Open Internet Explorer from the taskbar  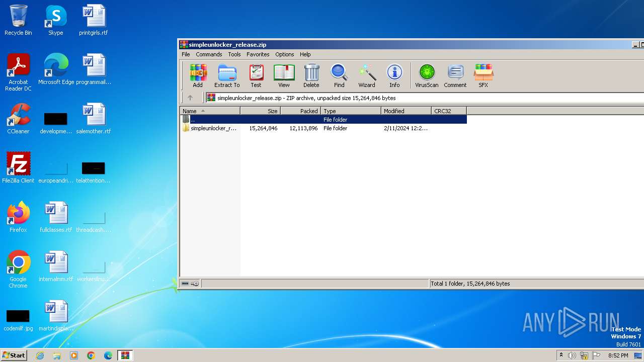coord(40,355)
